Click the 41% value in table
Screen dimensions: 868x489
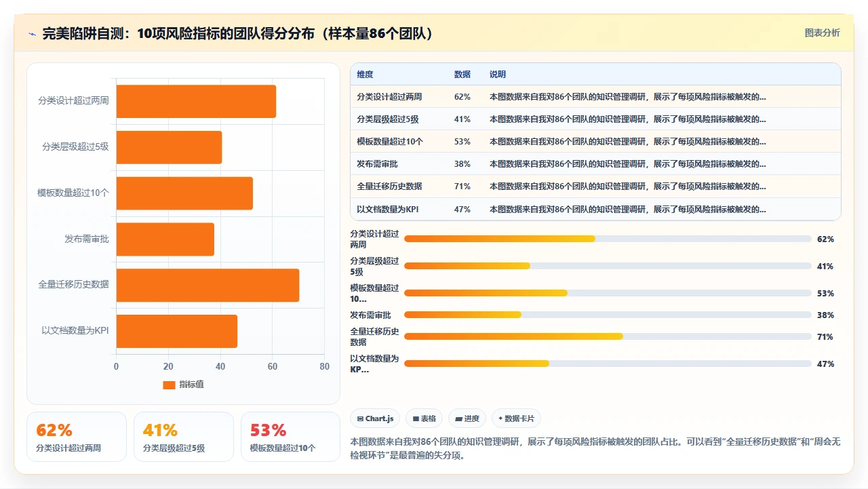click(462, 119)
